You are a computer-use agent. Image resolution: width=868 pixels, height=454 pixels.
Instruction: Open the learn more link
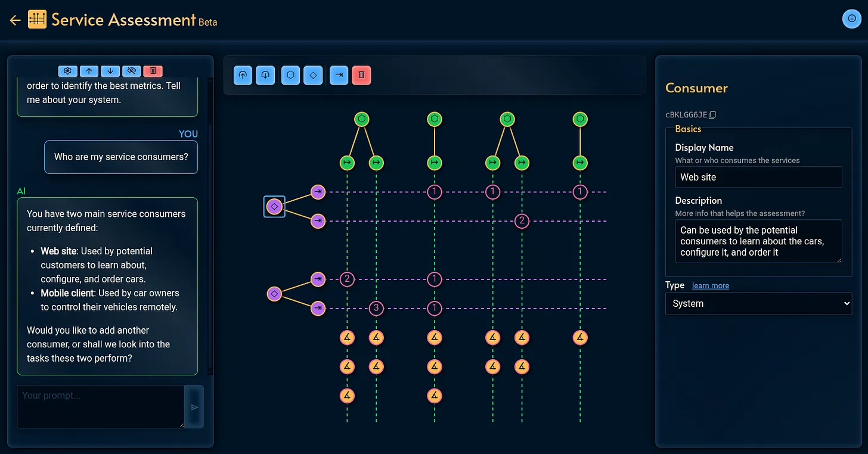point(710,285)
